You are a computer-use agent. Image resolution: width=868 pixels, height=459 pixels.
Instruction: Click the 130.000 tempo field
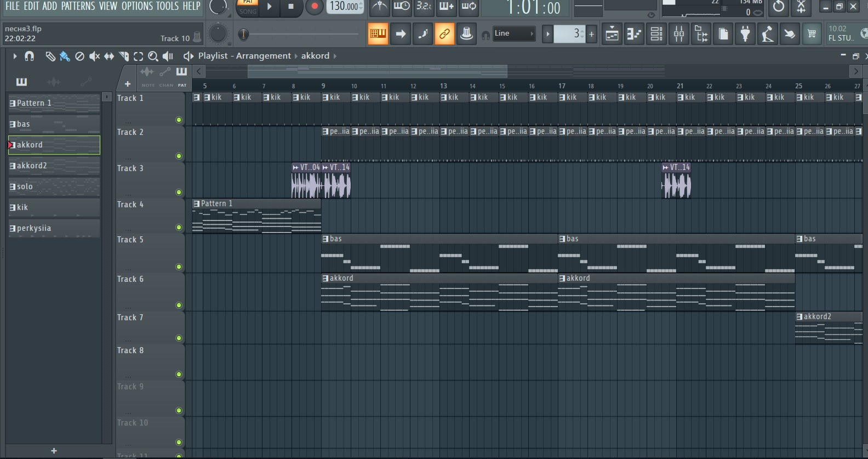[344, 7]
